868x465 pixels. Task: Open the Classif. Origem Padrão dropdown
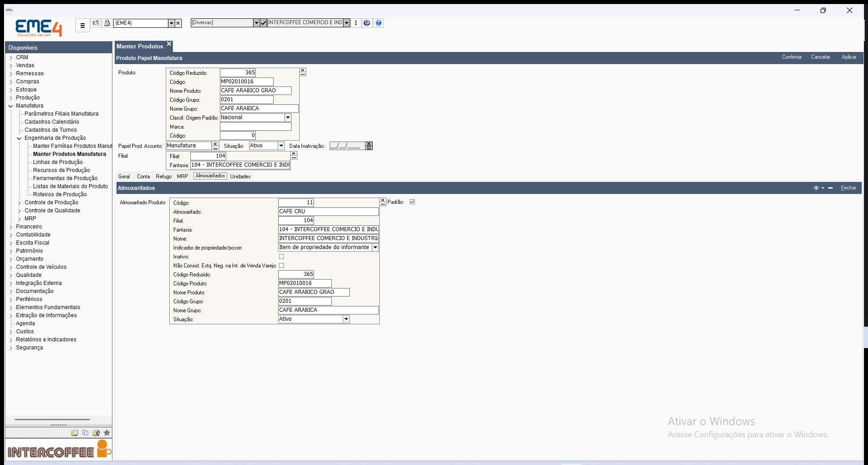[288, 117]
